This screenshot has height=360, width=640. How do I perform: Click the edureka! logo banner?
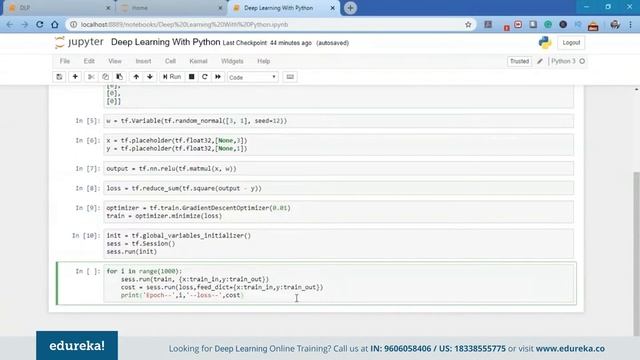coord(77,345)
